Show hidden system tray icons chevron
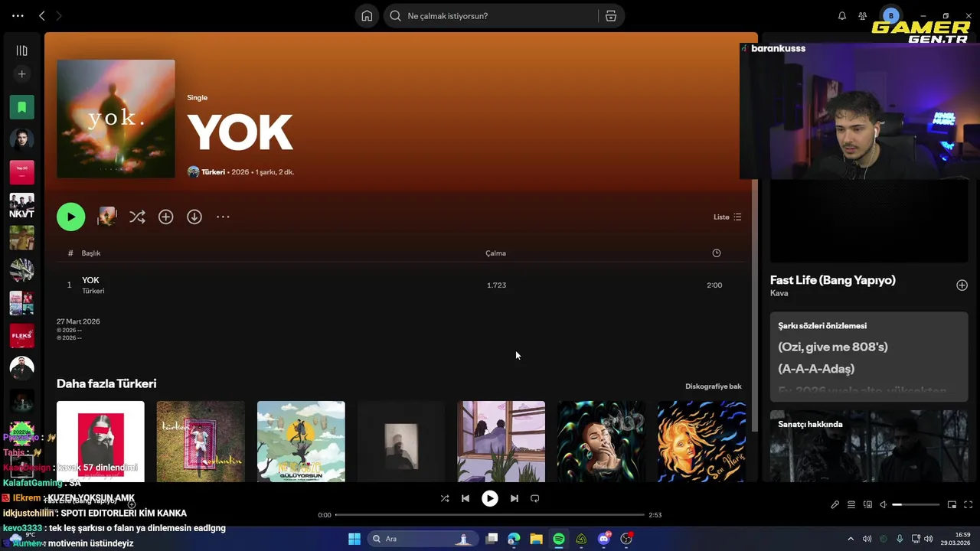This screenshot has width=980, height=551. [851, 539]
